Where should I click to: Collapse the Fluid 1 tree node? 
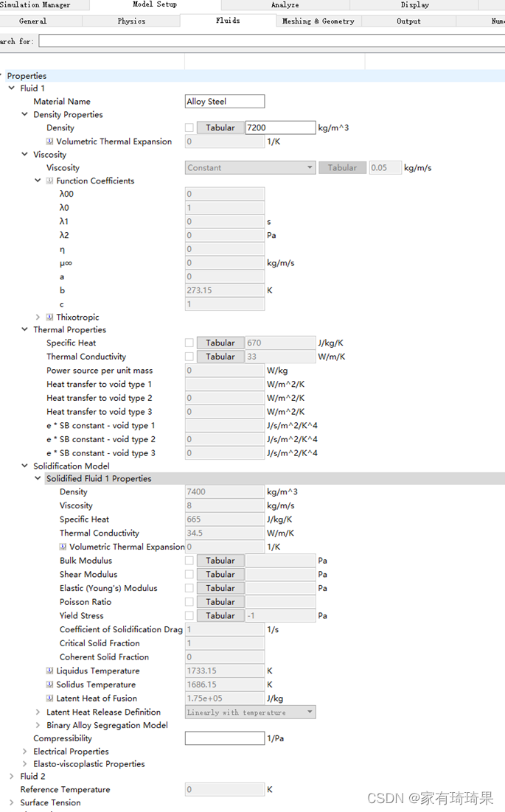(x=11, y=88)
